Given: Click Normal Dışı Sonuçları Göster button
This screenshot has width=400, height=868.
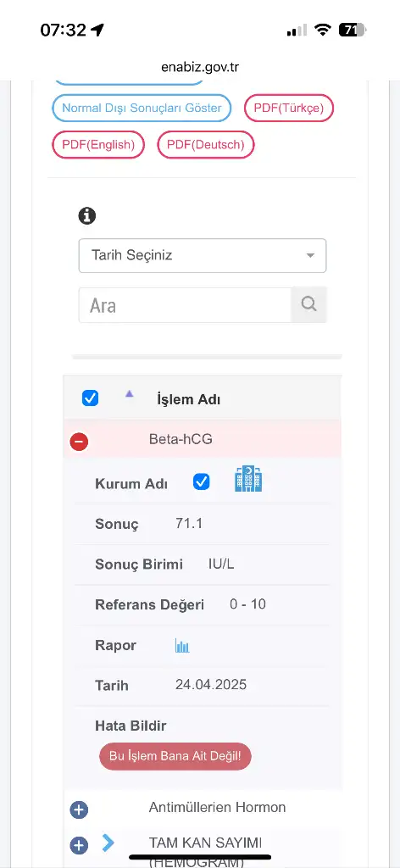Looking at the screenshot, I should coord(142,108).
